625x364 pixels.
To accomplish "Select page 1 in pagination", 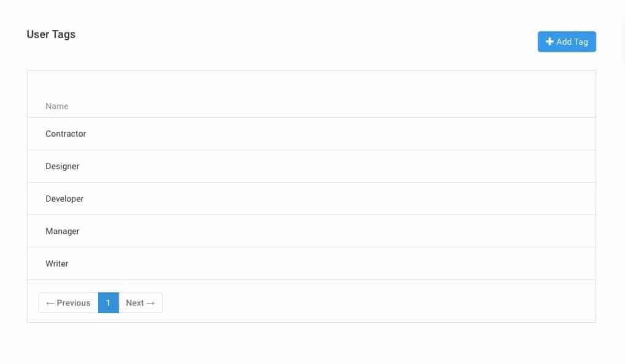I will [108, 303].
